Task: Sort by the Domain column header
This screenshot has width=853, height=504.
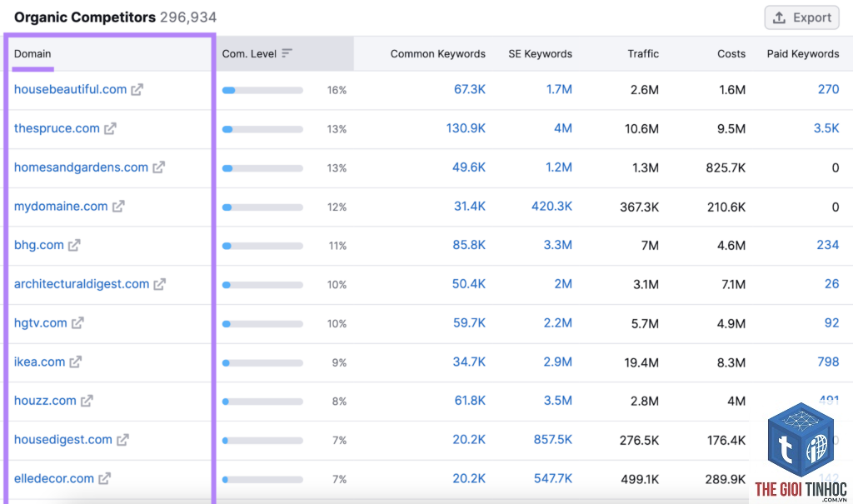Action: (32, 54)
